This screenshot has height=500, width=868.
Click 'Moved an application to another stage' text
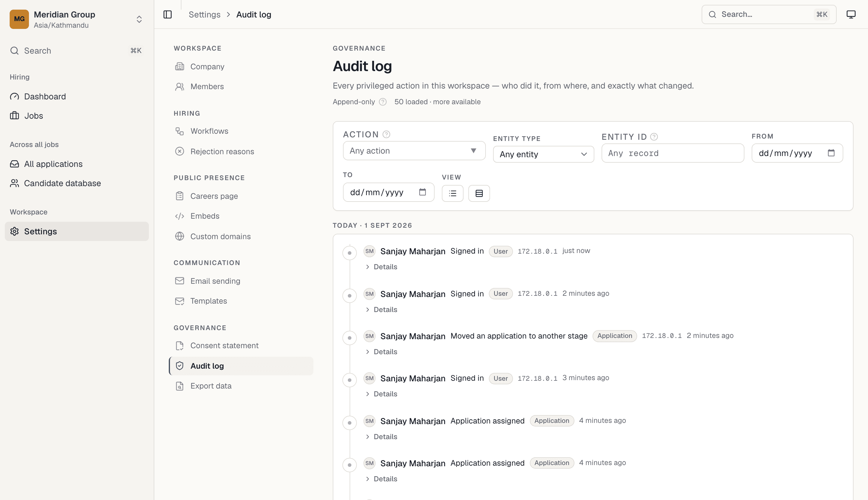(519, 336)
